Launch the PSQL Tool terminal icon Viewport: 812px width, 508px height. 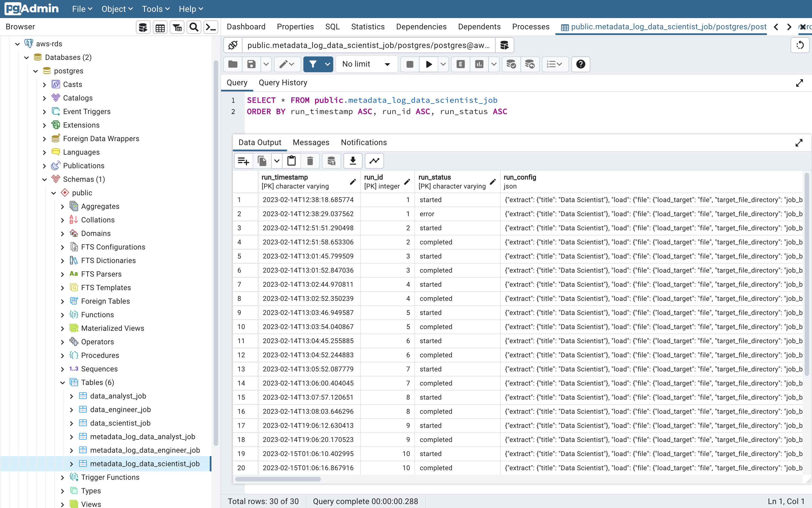pyautogui.click(x=211, y=27)
